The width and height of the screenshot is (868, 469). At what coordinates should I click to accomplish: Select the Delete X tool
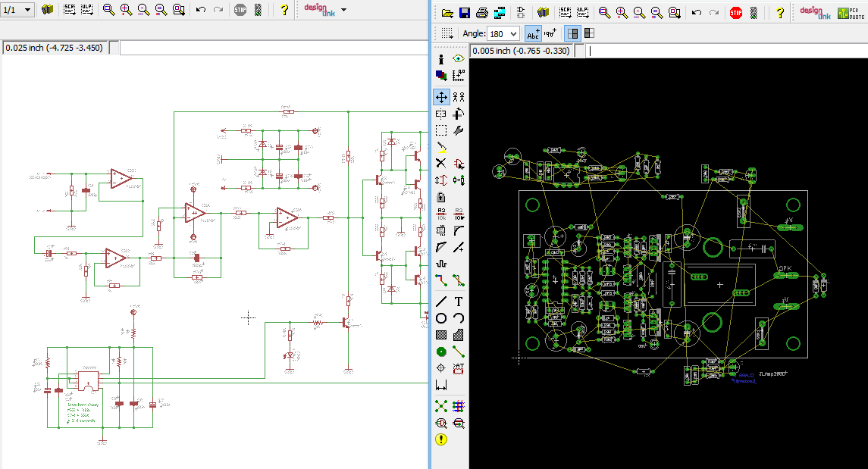tap(441, 163)
